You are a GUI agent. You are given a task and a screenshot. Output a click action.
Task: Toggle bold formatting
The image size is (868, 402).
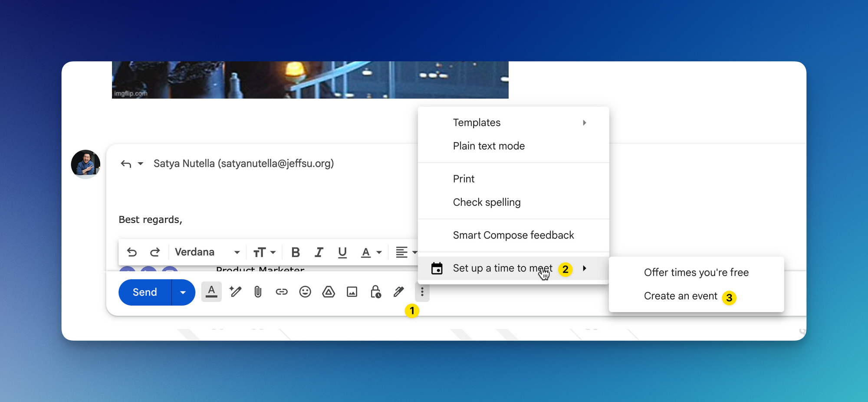click(x=296, y=252)
